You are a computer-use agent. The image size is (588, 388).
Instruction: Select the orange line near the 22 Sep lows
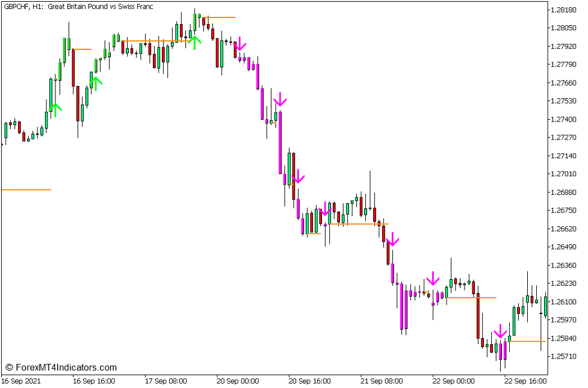click(x=526, y=340)
